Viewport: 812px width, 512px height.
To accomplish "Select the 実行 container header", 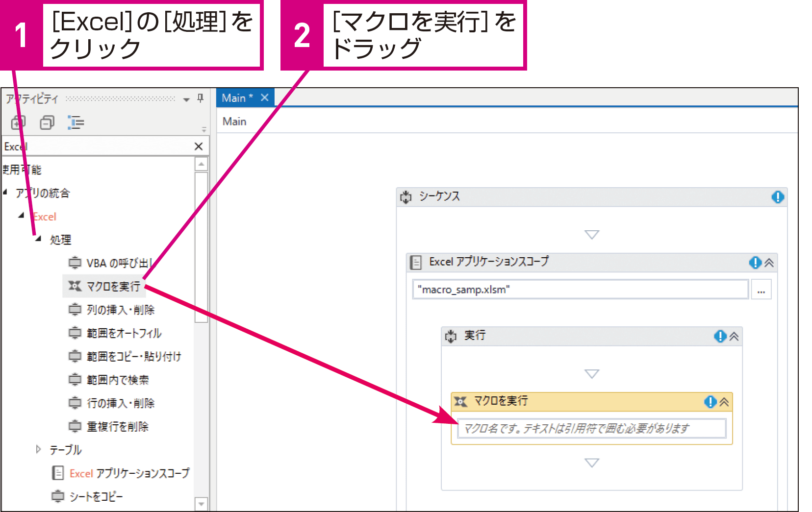I will [x=592, y=336].
